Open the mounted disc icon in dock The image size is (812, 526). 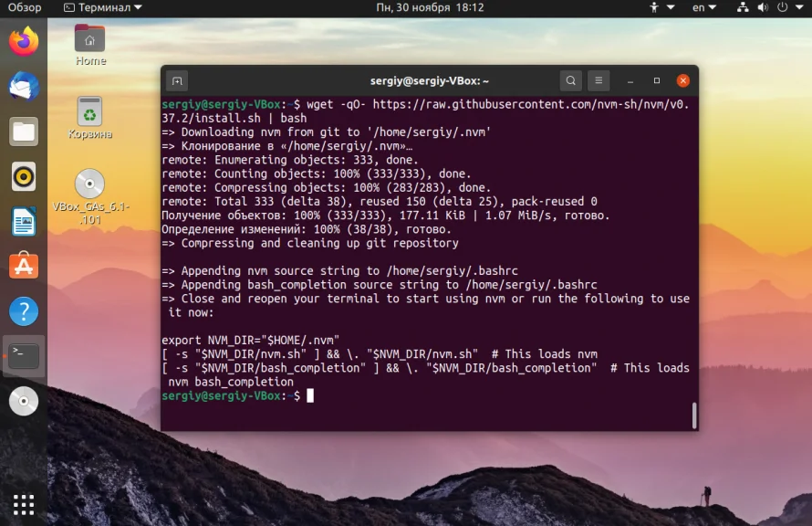[24, 401]
